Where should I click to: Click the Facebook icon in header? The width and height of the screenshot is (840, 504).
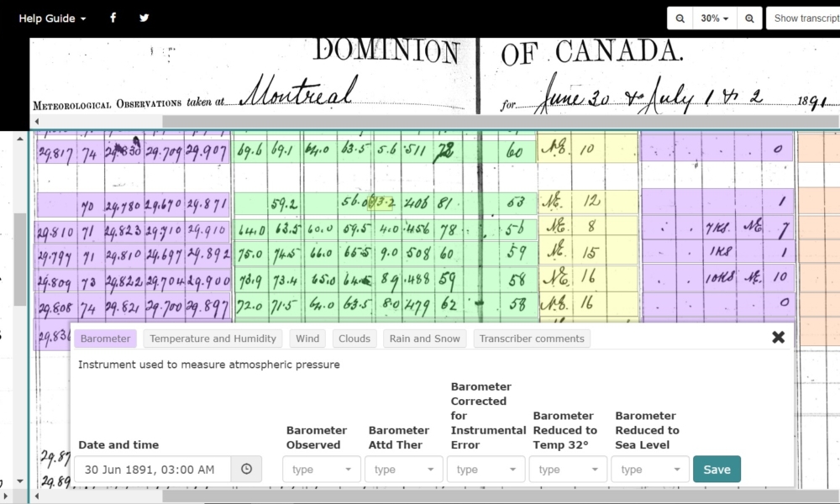[x=113, y=18]
